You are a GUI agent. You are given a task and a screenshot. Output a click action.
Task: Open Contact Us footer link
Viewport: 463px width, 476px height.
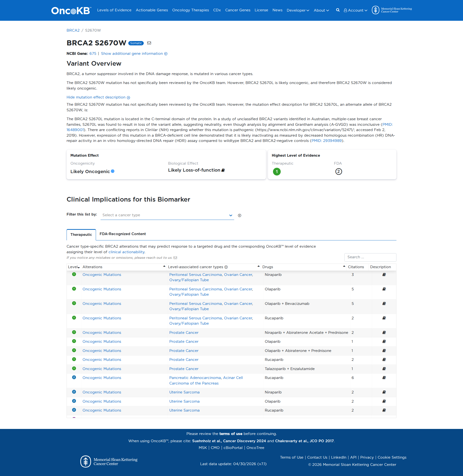317,457
